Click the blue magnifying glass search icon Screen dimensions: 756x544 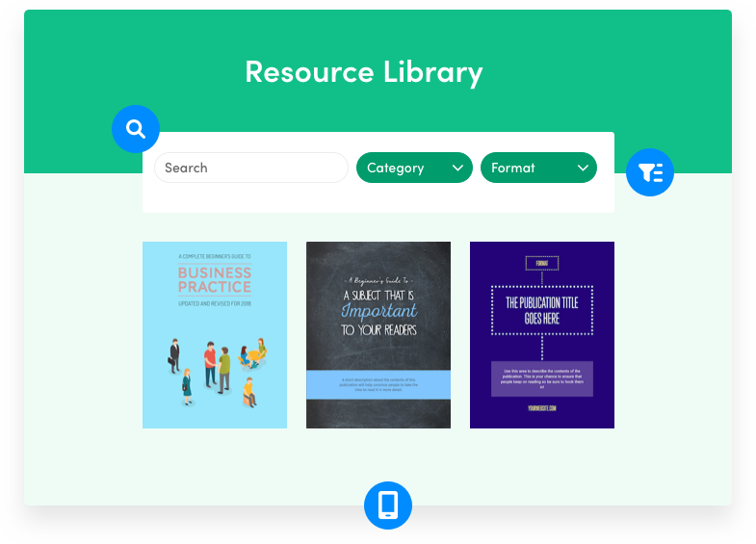[x=136, y=129]
